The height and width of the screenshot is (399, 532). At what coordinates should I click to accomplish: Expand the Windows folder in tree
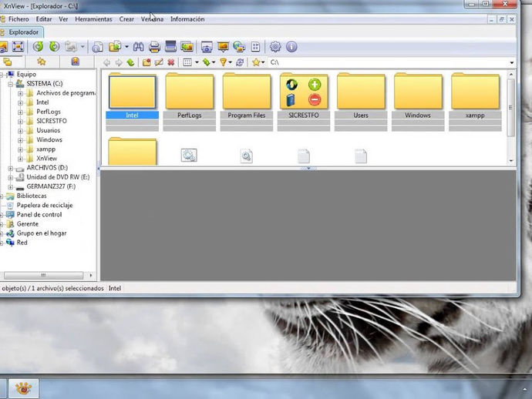tap(20, 140)
